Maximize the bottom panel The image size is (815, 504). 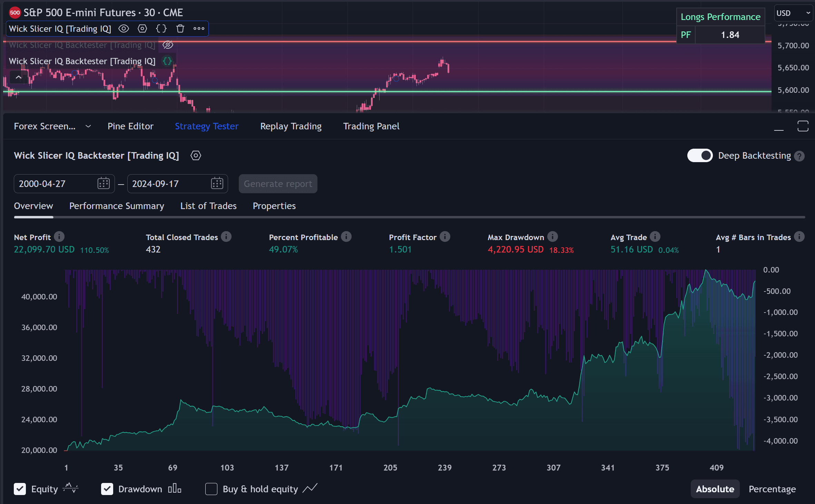803,126
